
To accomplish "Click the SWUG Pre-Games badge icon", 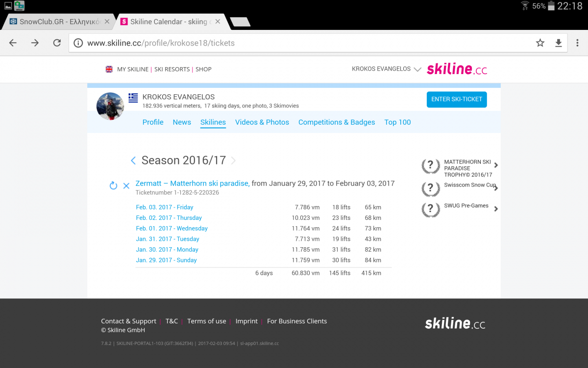I will tap(431, 210).
